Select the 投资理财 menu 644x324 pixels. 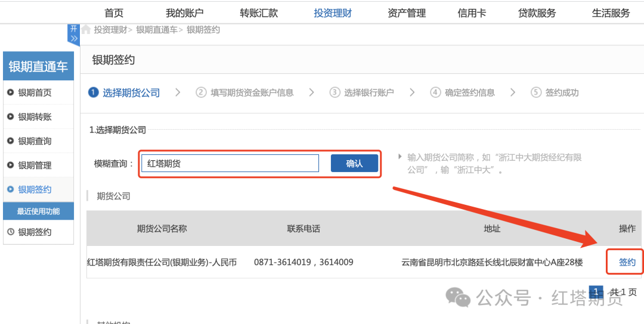pyautogui.click(x=333, y=13)
